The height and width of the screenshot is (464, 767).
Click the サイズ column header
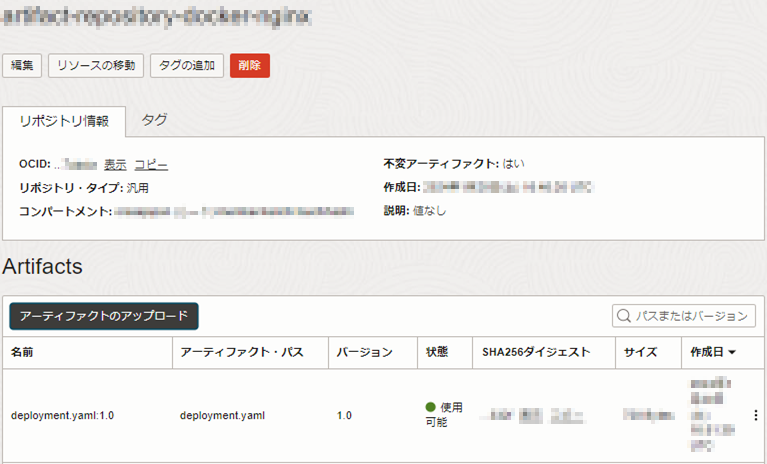pyautogui.click(x=640, y=352)
